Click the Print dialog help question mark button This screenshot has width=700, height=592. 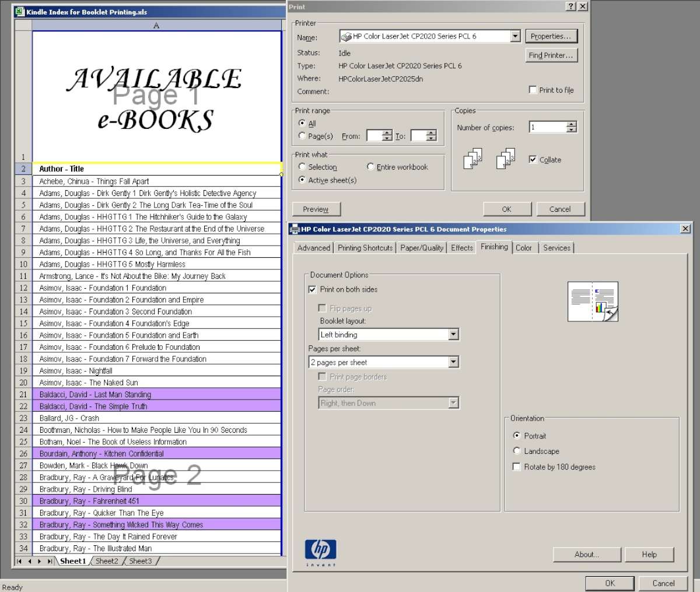point(570,6)
